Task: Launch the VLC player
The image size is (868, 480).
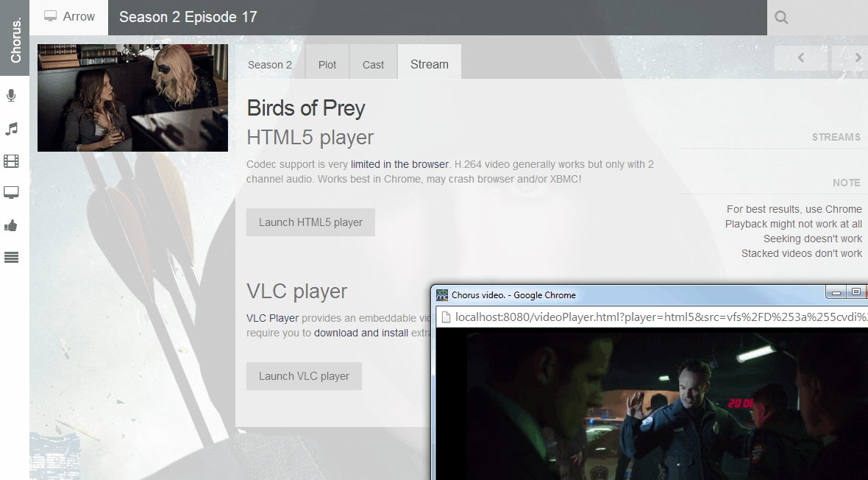Action: 304,376
